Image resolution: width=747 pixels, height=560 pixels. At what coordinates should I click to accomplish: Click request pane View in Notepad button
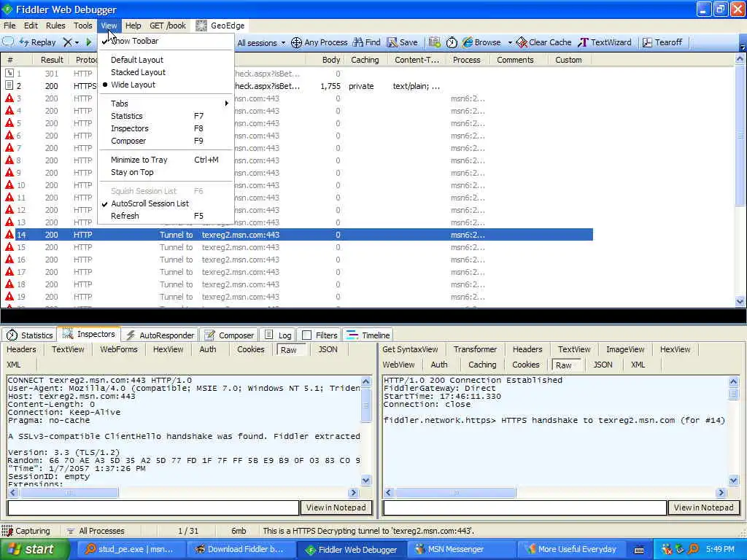[336, 507]
